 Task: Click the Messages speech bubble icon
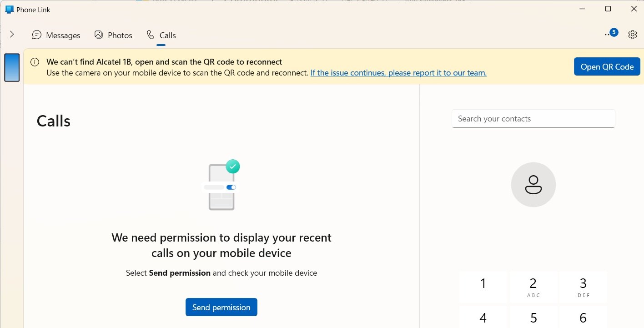click(x=36, y=35)
